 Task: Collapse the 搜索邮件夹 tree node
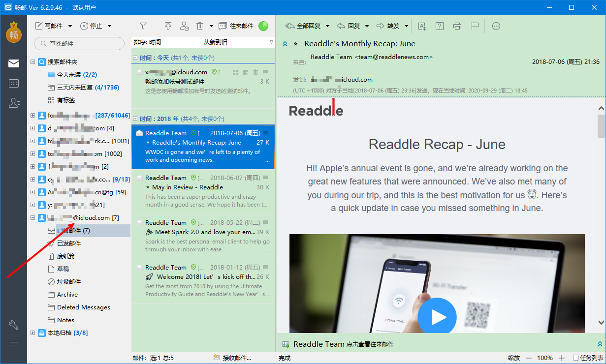[33, 62]
